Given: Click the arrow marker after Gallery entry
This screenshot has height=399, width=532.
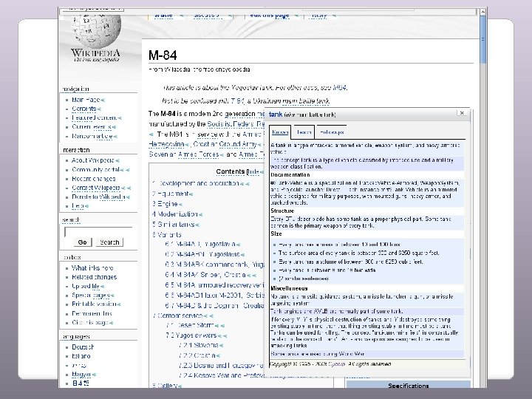Looking at the screenshot, I should [180, 386].
